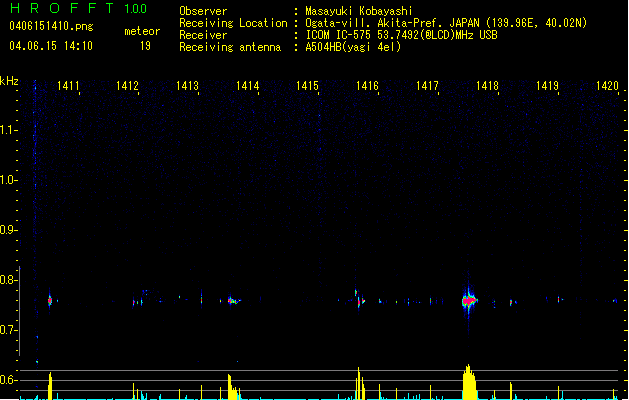Click the 0.9 kHz frequency label

click(x=8, y=230)
